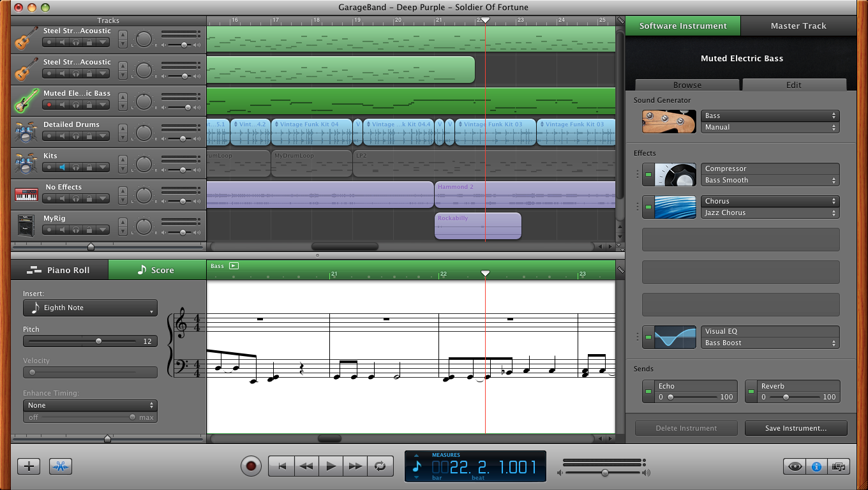
Task: Open the Compressor effect graphic
Action: click(x=675, y=174)
